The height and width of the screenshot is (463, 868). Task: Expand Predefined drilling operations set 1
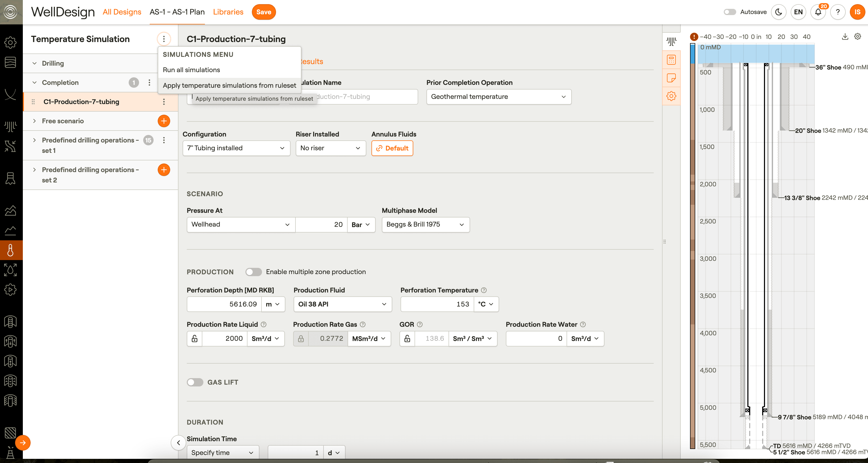tap(34, 140)
